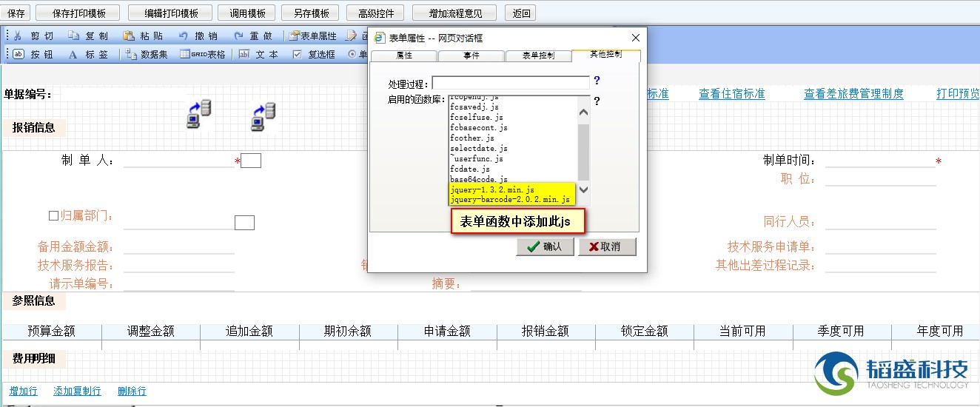This screenshot has height=407, width=980.
Task: Click the 撤销 (undo) arrow icon
Action: coord(183,36)
